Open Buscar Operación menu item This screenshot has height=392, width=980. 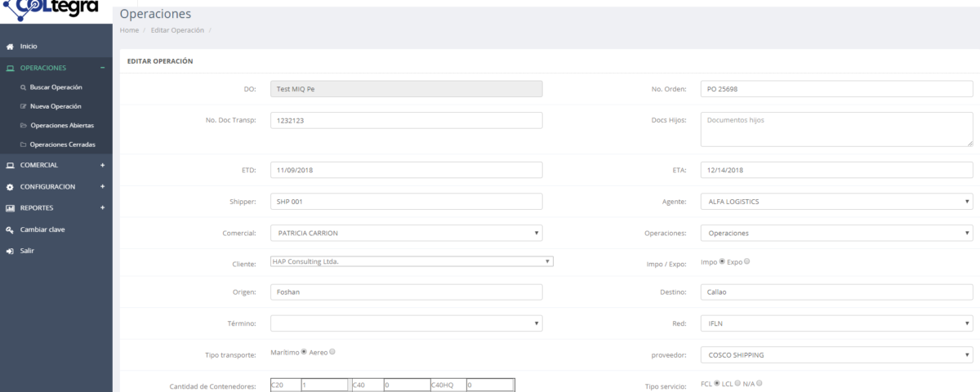tap(56, 87)
